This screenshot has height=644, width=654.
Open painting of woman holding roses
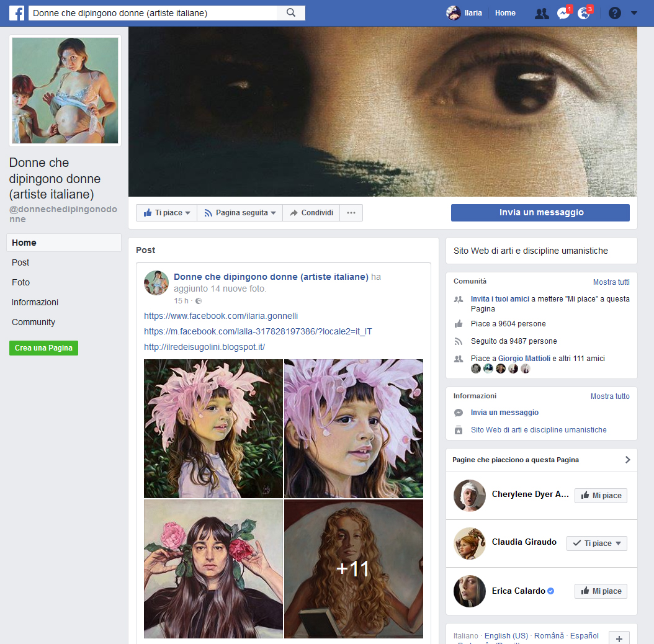coord(213,569)
